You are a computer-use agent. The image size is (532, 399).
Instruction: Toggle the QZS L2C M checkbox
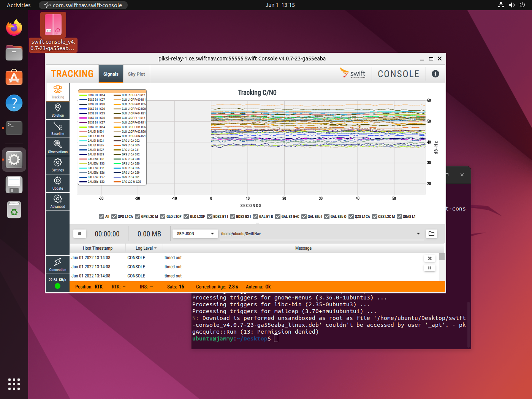tap(375, 217)
